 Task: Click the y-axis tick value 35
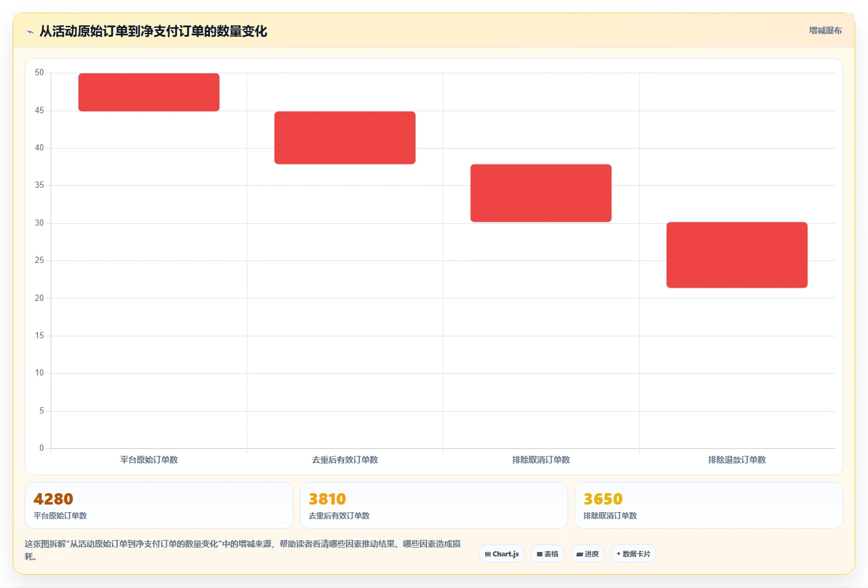click(39, 185)
